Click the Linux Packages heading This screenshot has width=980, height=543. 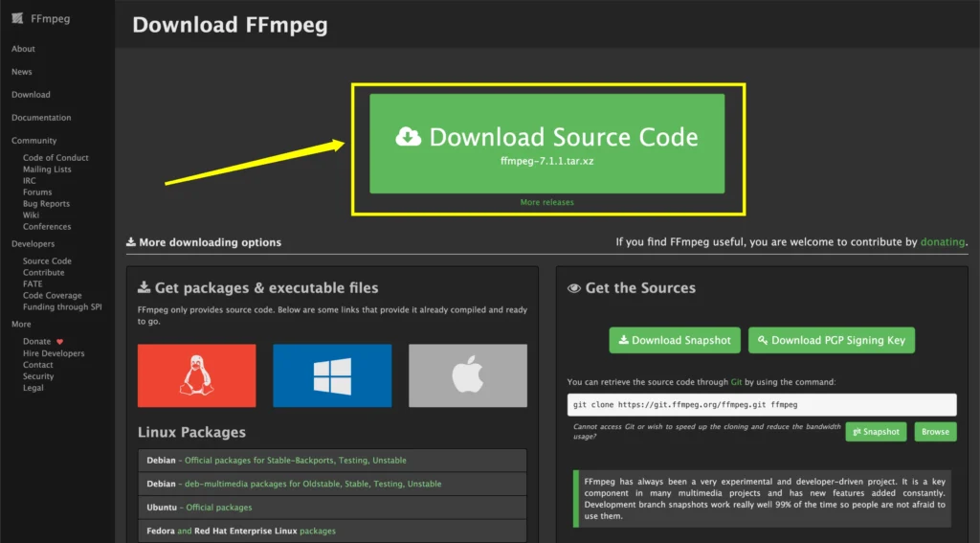(191, 432)
